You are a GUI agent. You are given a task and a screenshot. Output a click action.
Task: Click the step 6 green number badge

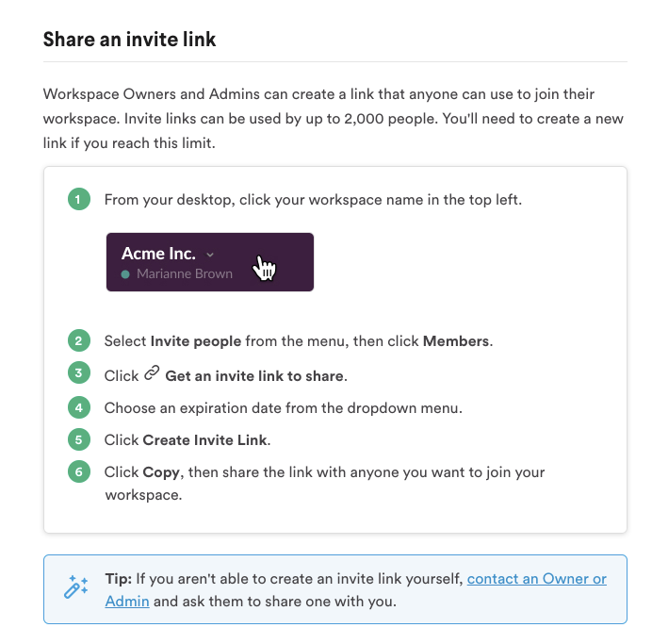click(x=79, y=471)
